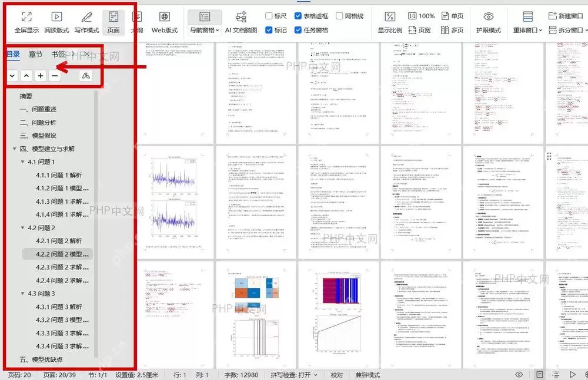Switch to the 章节 chapters tab
Screen dimensions: 588x380
pos(36,55)
